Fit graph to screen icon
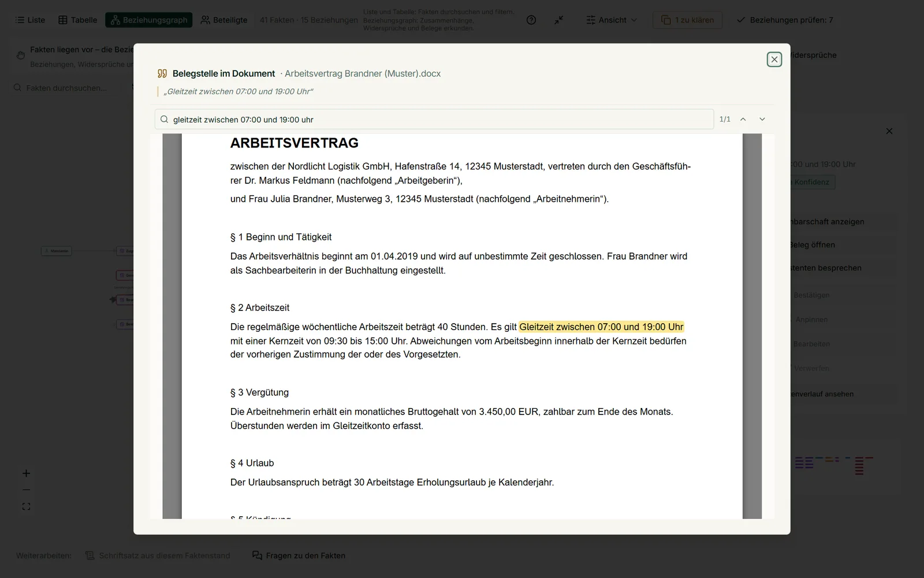Viewport: 924px width, 578px height. pos(26,506)
